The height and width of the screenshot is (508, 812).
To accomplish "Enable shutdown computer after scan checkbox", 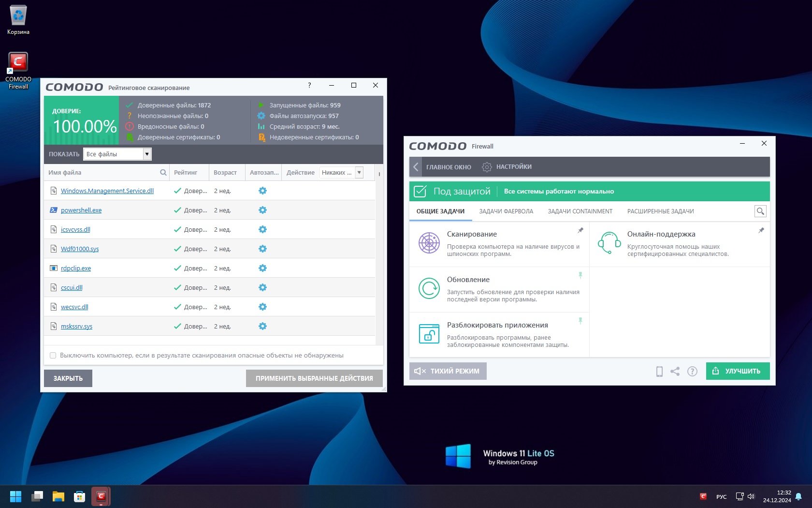I will [x=53, y=356].
